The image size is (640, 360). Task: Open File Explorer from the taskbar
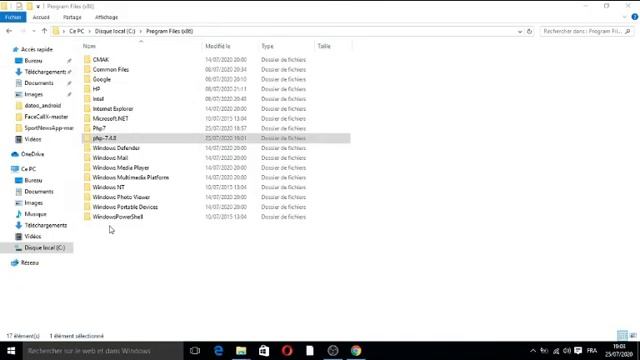click(x=241, y=351)
